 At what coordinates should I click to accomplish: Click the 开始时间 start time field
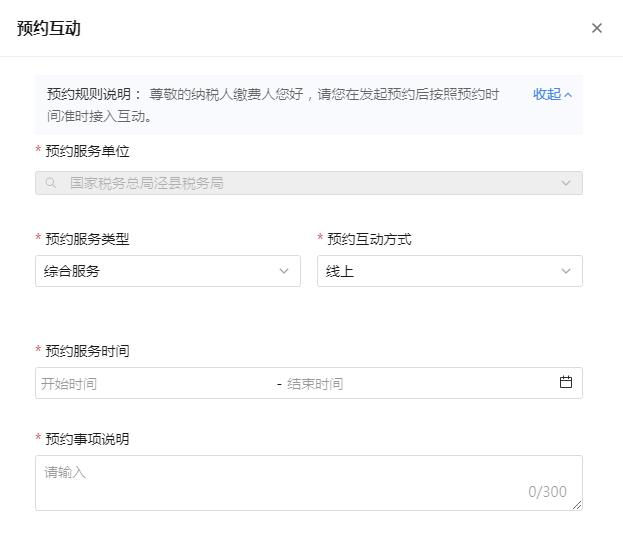click(x=150, y=383)
